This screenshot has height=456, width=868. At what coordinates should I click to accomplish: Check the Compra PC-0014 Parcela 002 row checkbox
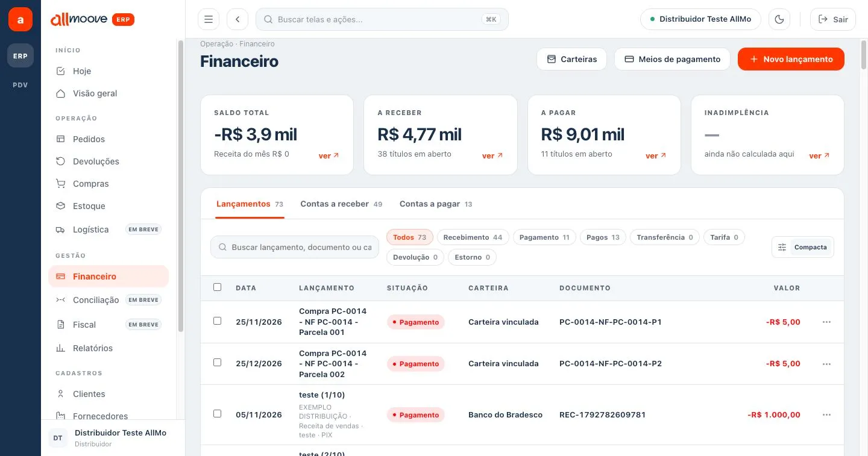pyautogui.click(x=218, y=363)
